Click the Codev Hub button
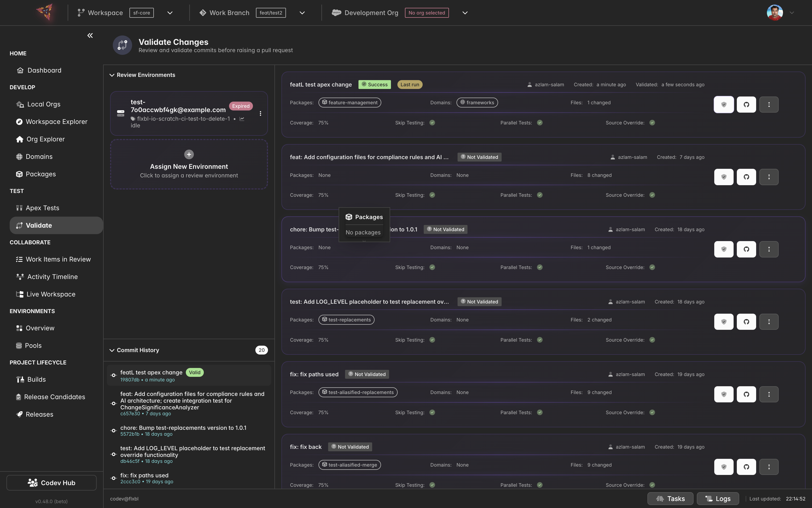This screenshot has height=508, width=812. 51,483
